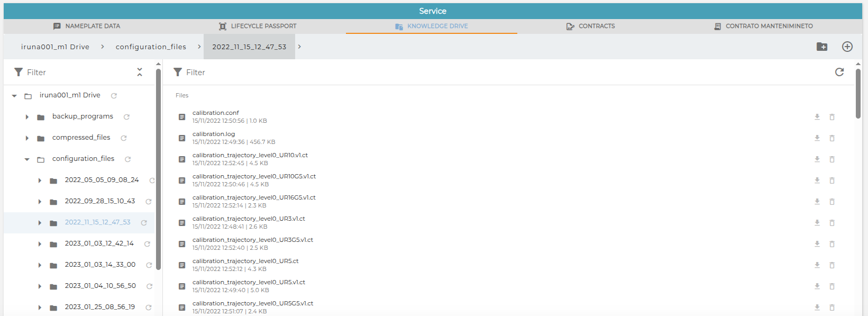
Task: Select the 2023_01_25_08_56_19 folder
Action: (x=100, y=307)
